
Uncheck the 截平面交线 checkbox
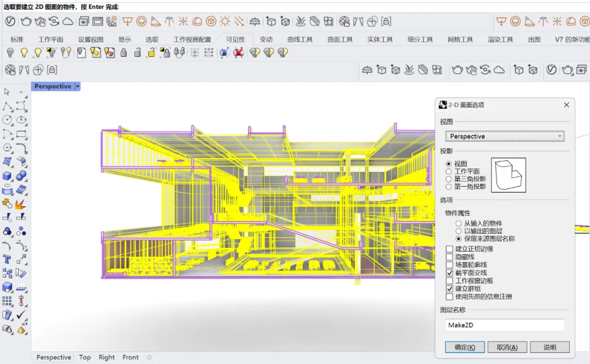(449, 273)
